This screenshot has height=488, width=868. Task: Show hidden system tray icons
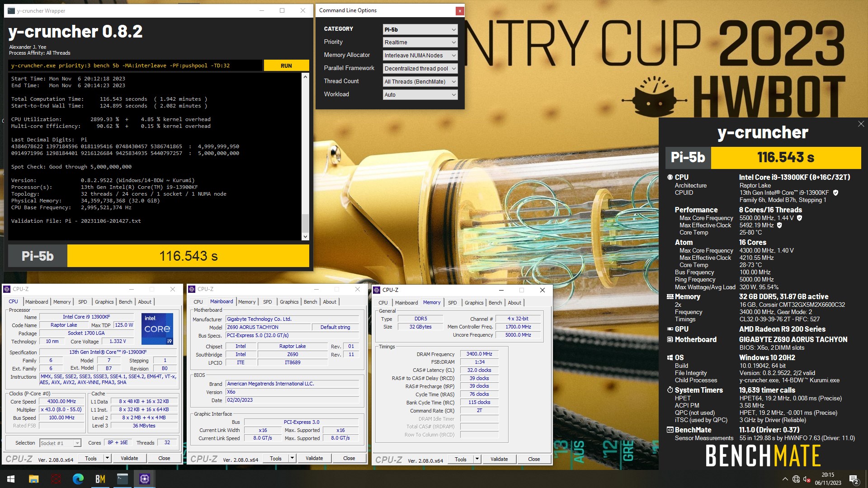(x=785, y=479)
